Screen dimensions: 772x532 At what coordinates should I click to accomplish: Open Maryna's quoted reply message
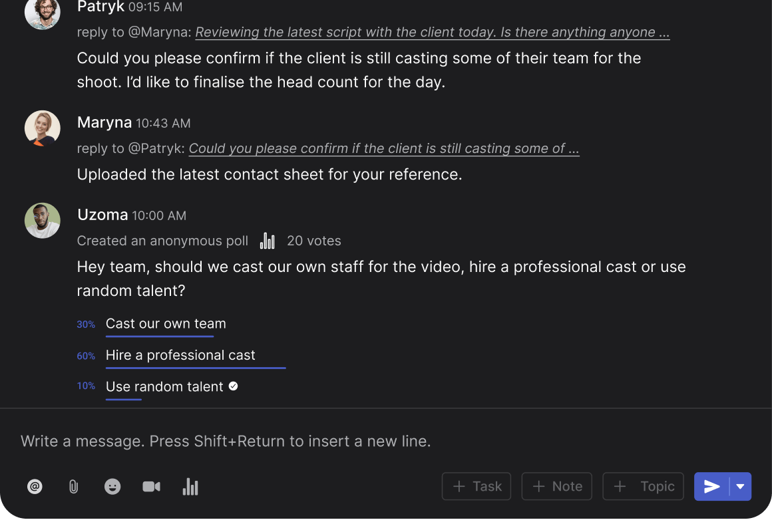coord(384,148)
